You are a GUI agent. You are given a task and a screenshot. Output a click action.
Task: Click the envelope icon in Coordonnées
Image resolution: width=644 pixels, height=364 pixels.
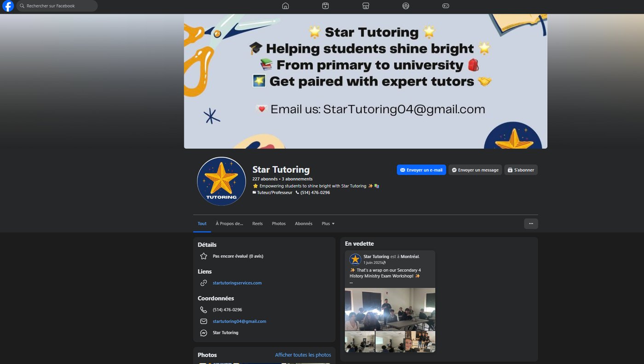(x=204, y=321)
